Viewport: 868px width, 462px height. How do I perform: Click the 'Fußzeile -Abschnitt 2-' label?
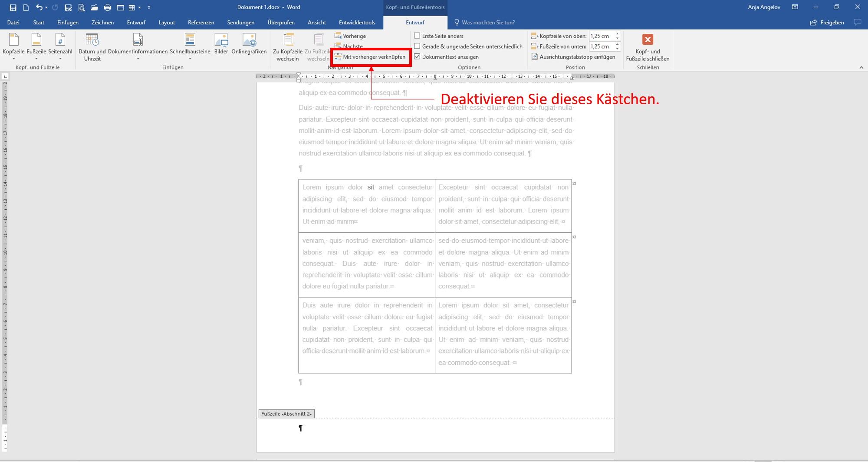click(x=286, y=414)
